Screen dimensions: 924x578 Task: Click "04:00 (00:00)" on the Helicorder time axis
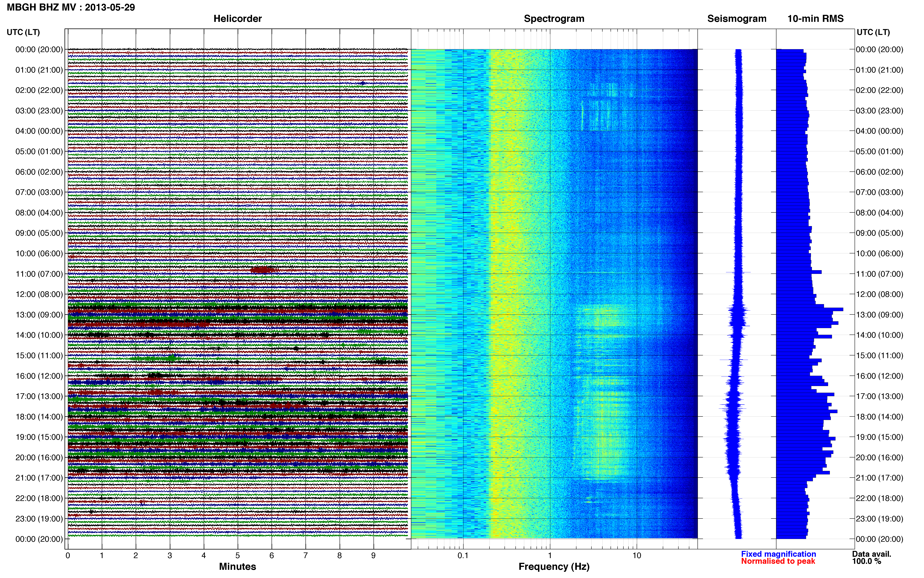tap(39, 131)
